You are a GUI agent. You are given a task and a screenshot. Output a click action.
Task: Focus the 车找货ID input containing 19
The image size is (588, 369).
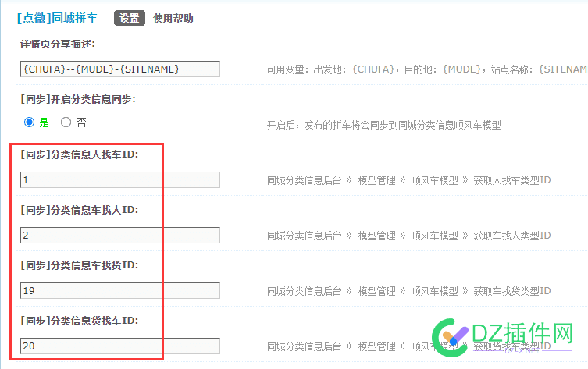(x=120, y=290)
